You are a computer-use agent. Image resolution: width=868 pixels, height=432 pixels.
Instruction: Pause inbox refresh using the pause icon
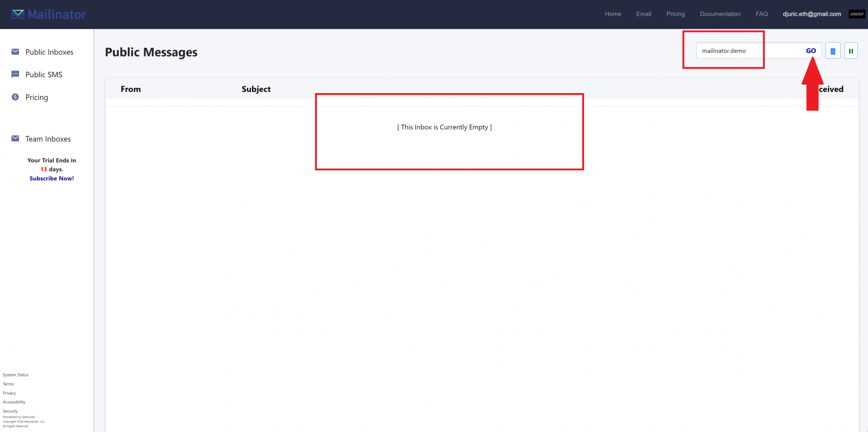[850, 50]
